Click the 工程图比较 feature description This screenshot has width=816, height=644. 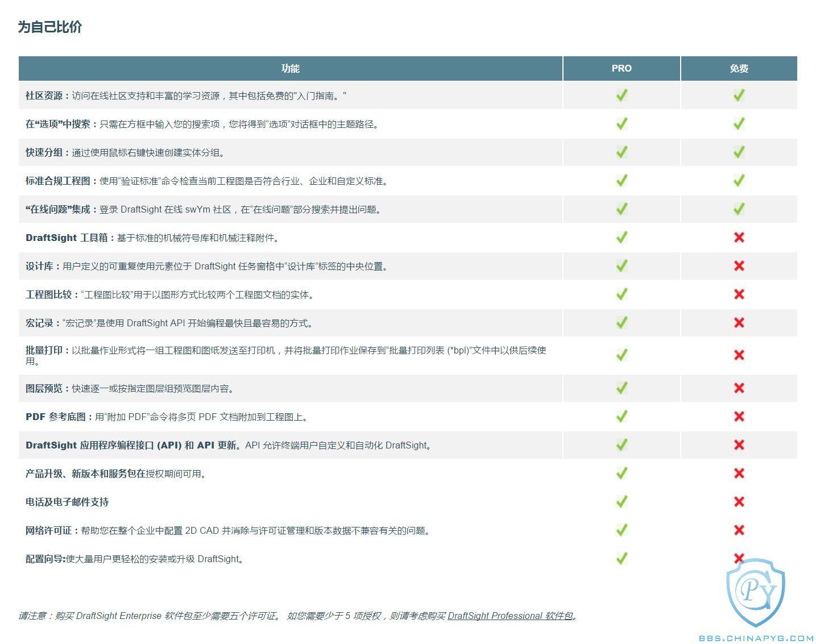[x=171, y=294]
